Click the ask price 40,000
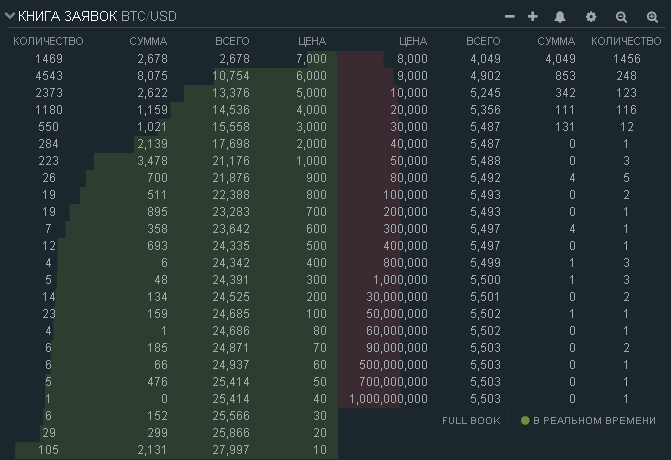Viewport: 671px width, 460px height. (x=409, y=144)
